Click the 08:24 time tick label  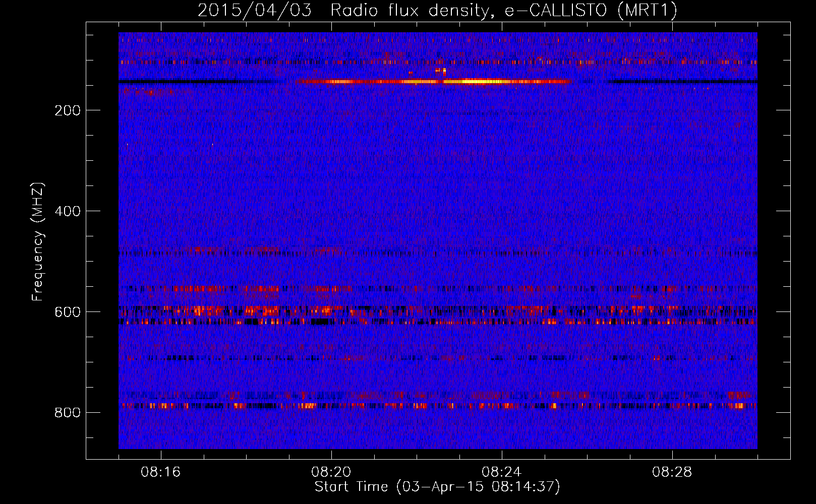tap(502, 472)
